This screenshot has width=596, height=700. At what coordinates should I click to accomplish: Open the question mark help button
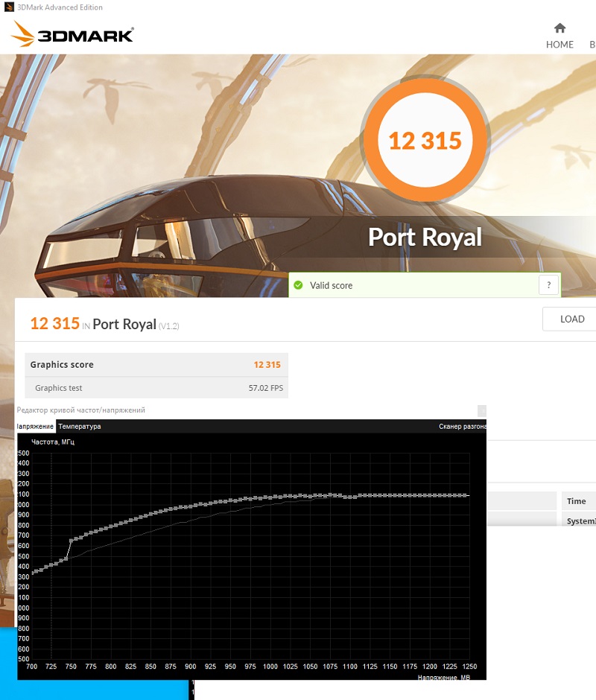(x=548, y=284)
